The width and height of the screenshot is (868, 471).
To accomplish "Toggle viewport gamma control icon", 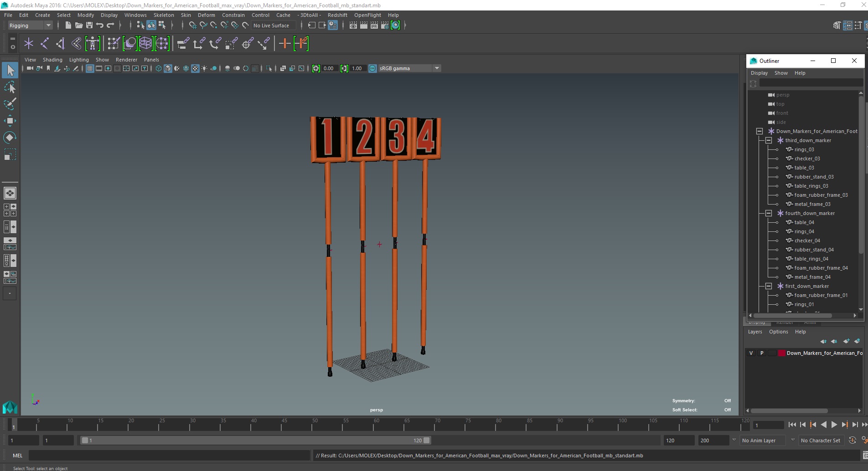I will (x=344, y=68).
